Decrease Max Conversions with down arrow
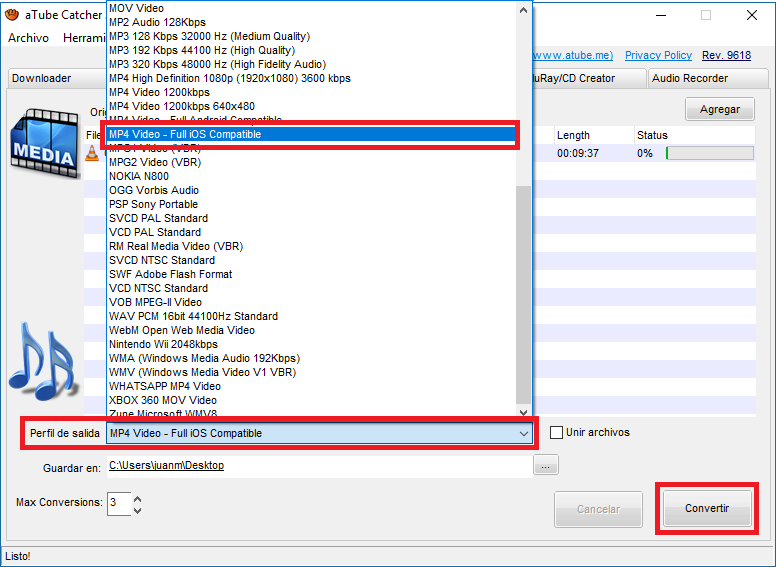The height and width of the screenshot is (567, 776). [138, 510]
